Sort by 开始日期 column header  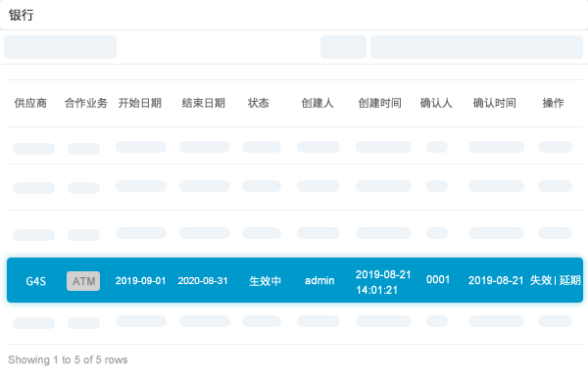pos(140,103)
